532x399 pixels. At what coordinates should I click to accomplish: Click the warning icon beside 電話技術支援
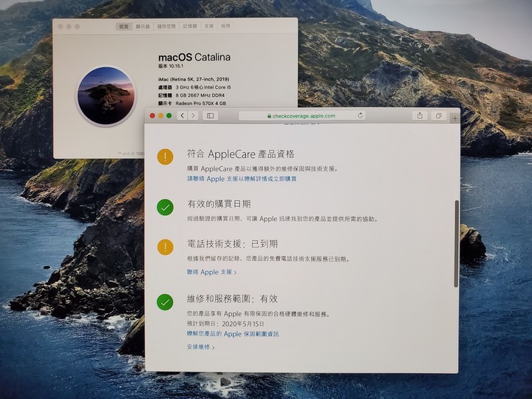coord(166,247)
